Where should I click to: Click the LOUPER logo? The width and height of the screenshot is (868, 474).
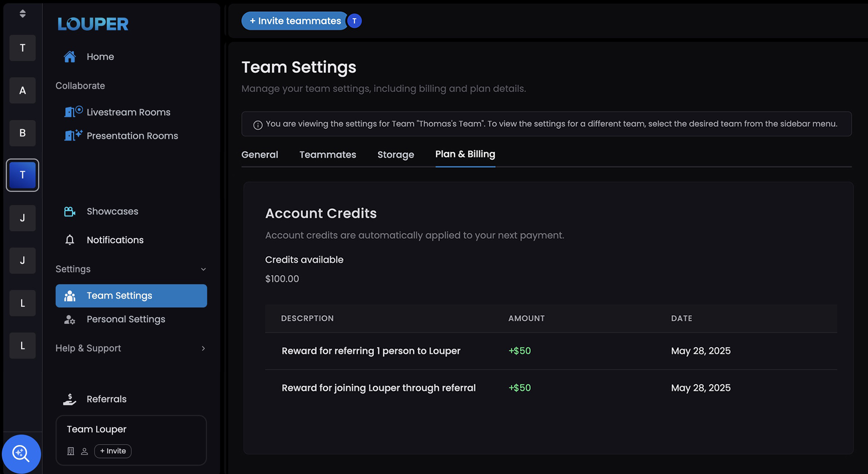(x=92, y=24)
